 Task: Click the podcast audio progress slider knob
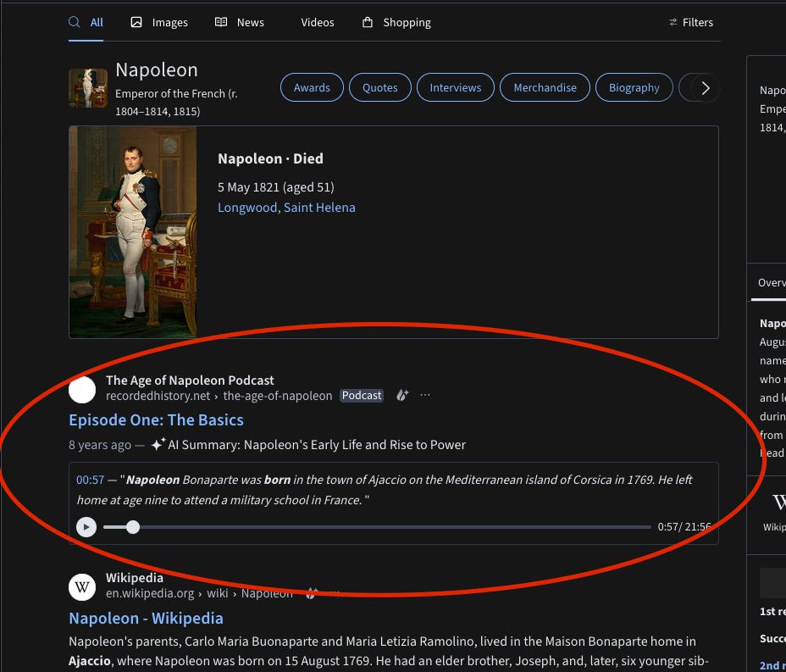(133, 527)
